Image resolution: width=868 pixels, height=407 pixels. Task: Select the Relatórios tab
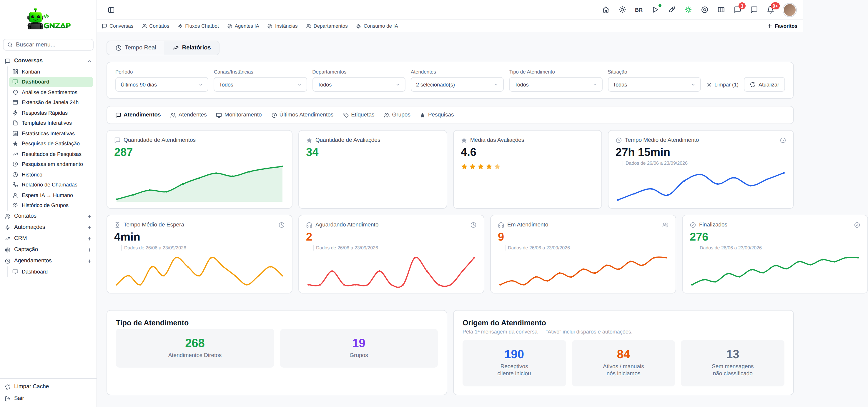192,48
